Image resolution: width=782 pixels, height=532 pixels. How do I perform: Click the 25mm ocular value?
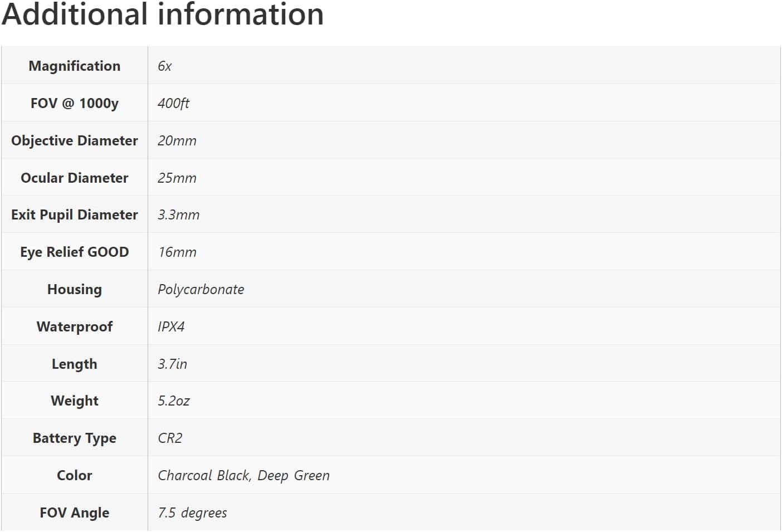[x=177, y=178]
